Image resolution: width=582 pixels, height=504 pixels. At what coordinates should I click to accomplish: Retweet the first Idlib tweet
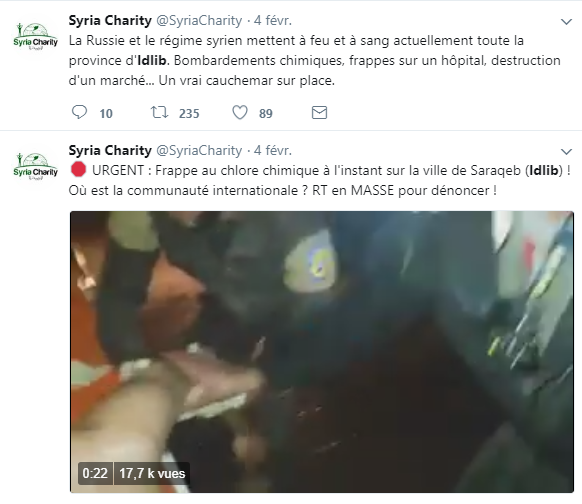tap(159, 112)
